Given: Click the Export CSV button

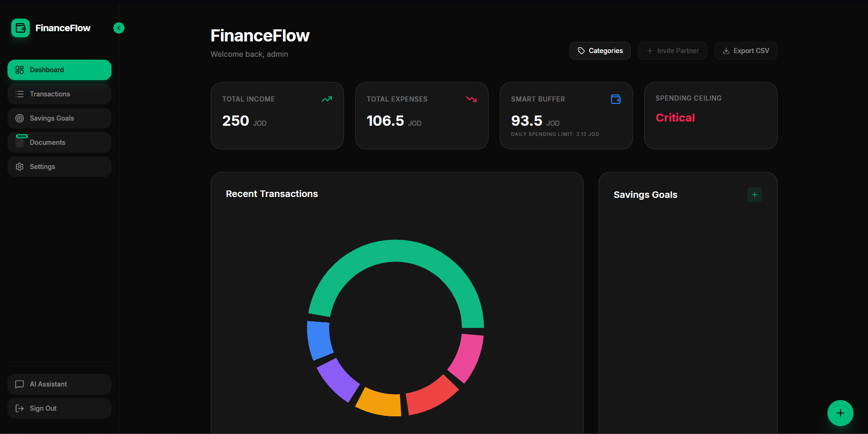Looking at the screenshot, I should pos(746,50).
